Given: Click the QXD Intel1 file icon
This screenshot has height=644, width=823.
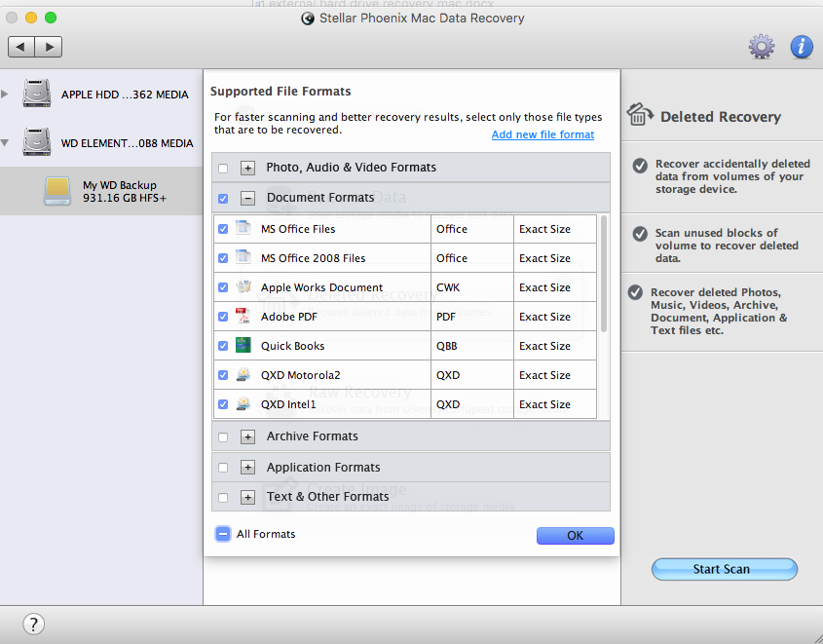Looking at the screenshot, I should pyautogui.click(x=243, y=403).
